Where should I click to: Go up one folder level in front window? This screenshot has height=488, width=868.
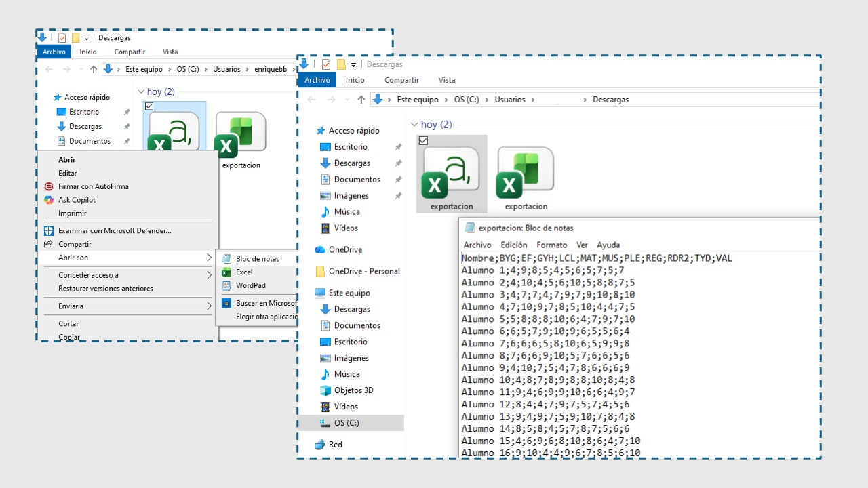point(361,100)
